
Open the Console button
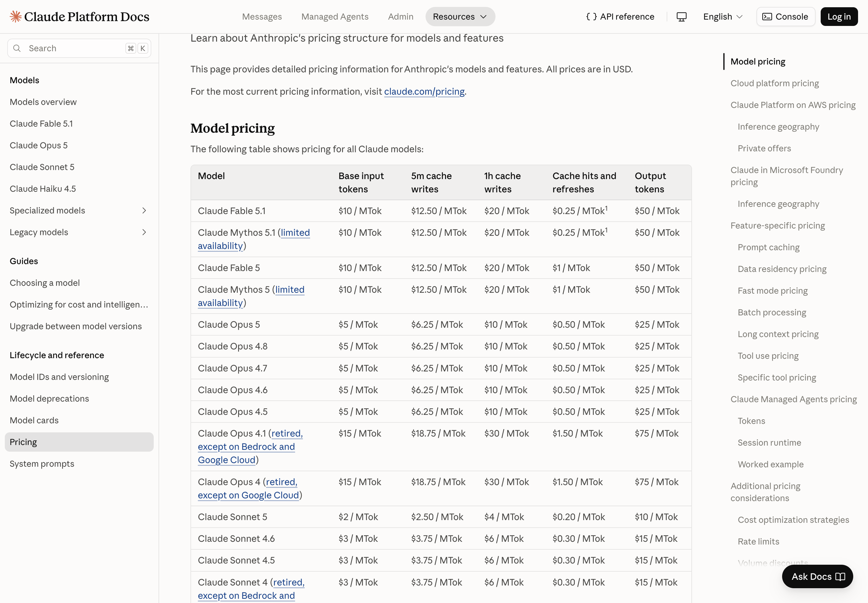pos(785,17)
